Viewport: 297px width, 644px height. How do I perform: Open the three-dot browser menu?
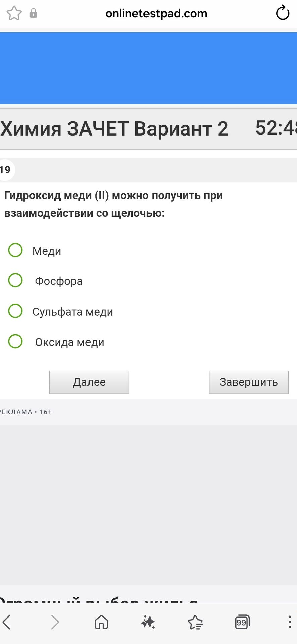pos(290,622)
